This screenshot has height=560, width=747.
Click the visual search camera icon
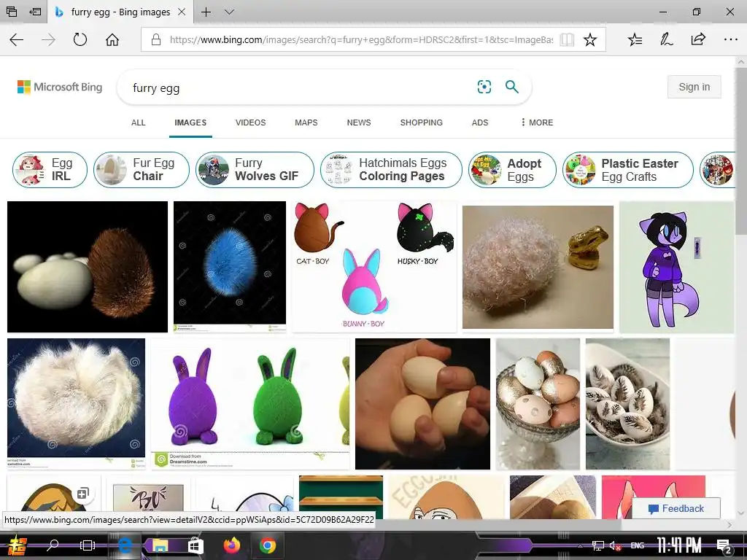[x=484, y=87]
